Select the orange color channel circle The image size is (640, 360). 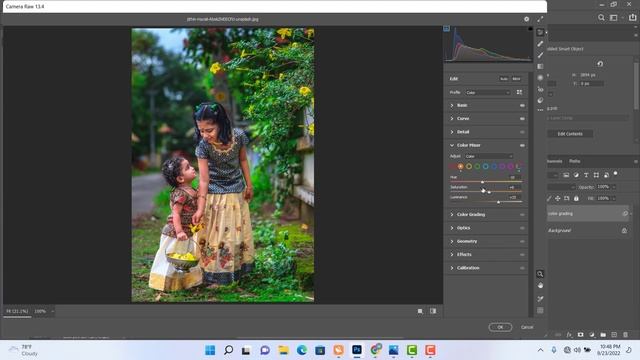[x=460, y=167]
